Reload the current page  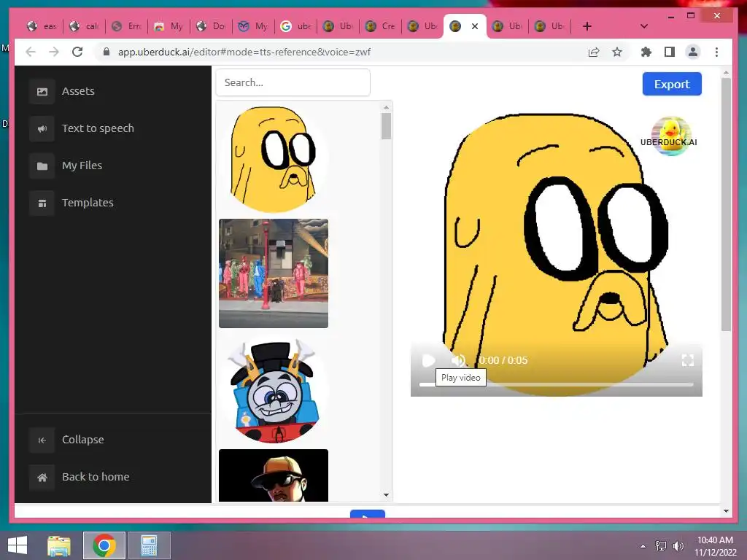tap(77, 52)
